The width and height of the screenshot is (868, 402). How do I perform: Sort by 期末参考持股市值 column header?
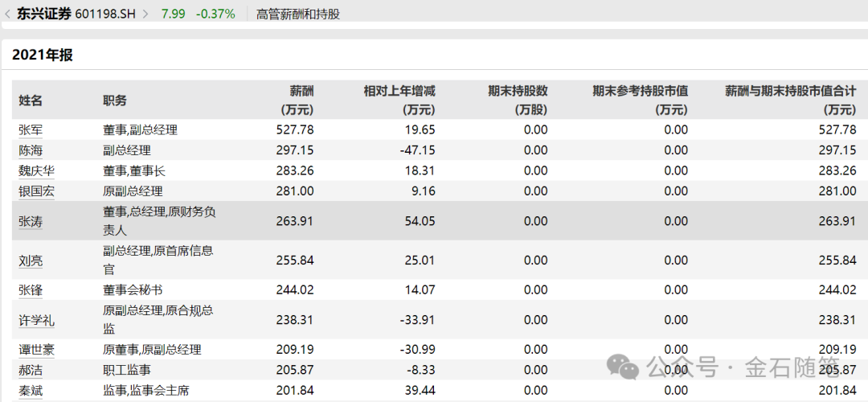point(640,100)
